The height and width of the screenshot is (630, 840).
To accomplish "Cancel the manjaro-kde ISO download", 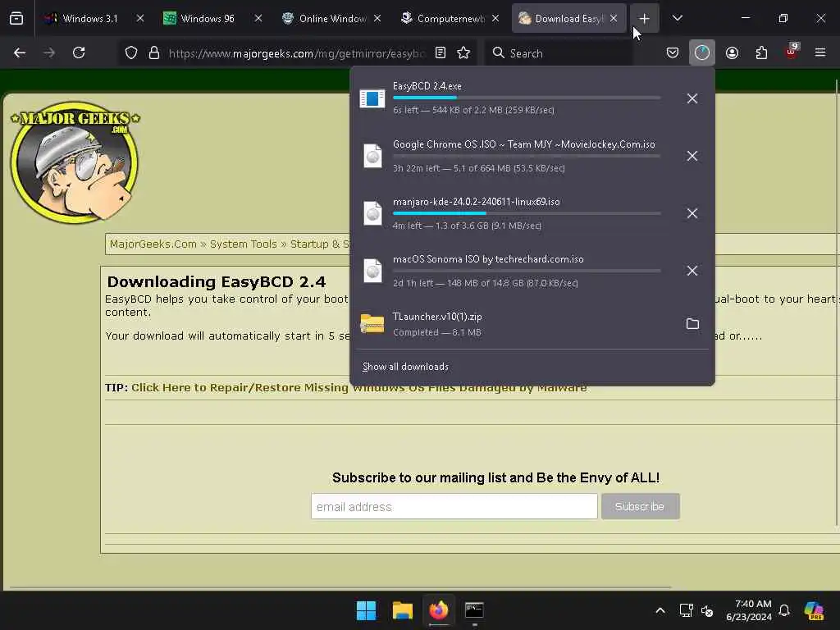I will (692, 213).
